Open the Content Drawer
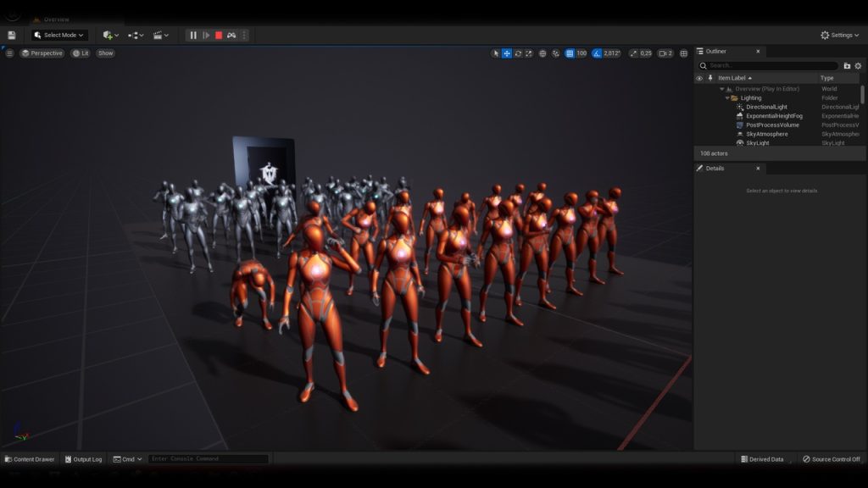Image resolution: width=868 pixels, height=488 pixels. [x=30, y=459]
